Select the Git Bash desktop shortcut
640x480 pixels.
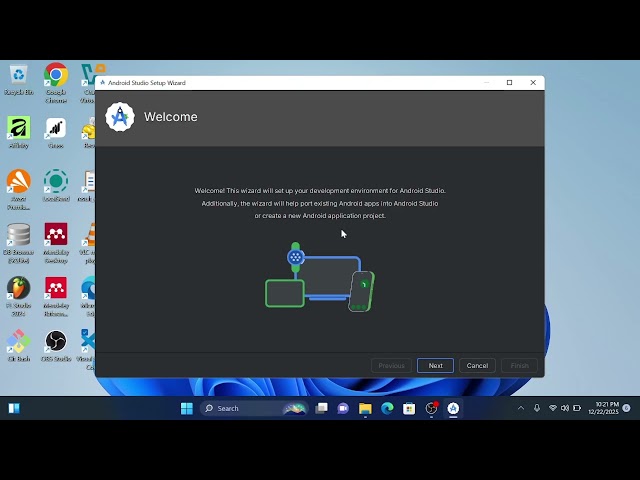[18, 346]
